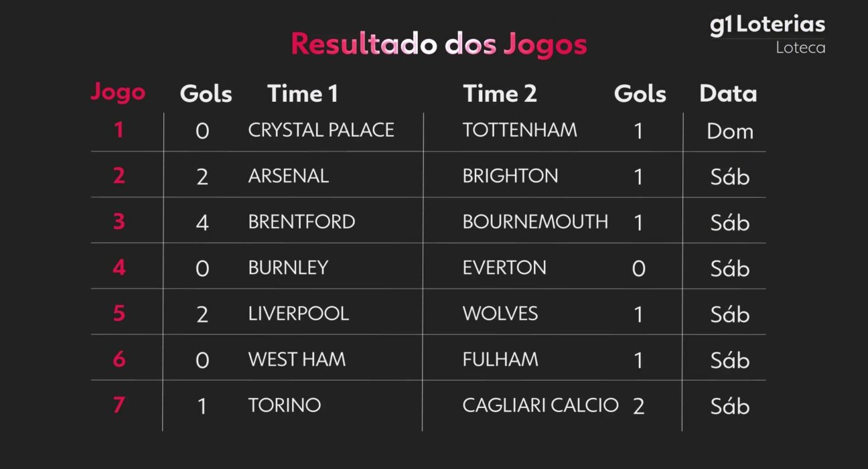Click the Wolves team name

500,314
